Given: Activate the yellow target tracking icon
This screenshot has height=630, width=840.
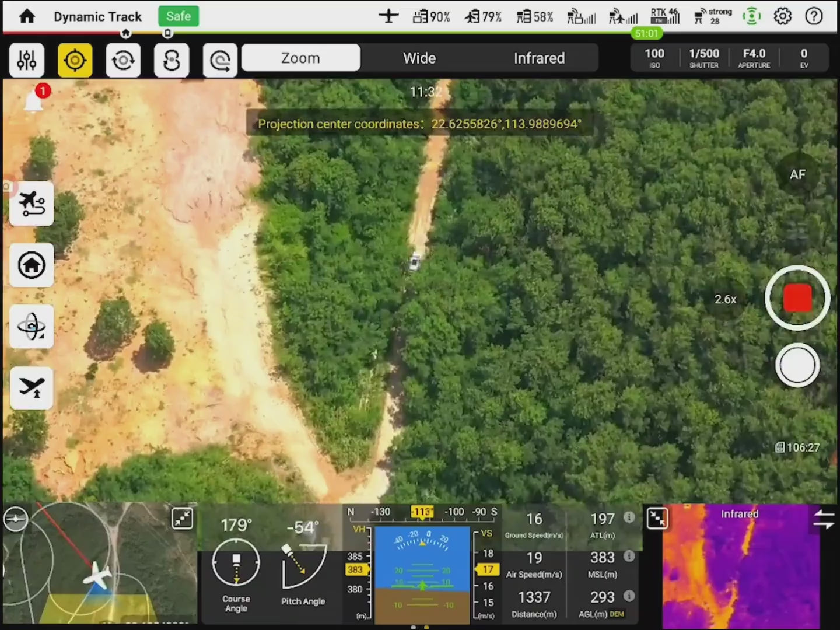Looking at the screenshot, I should (75, 60).
